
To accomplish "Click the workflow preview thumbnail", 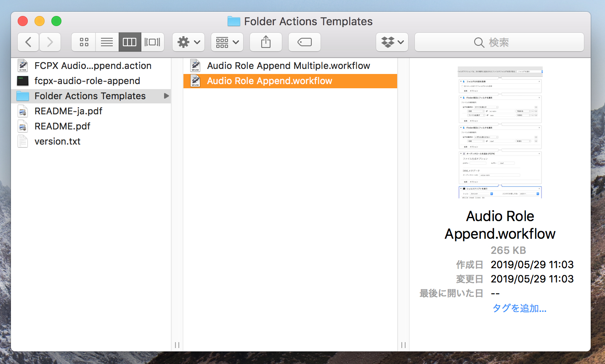I will (500, 132).
